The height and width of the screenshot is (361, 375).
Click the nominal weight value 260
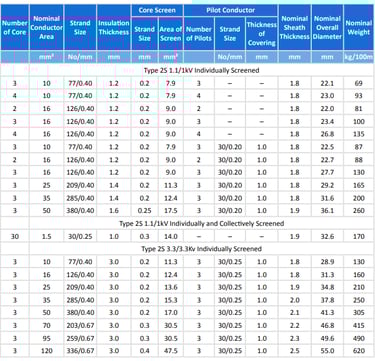[359, 211]
